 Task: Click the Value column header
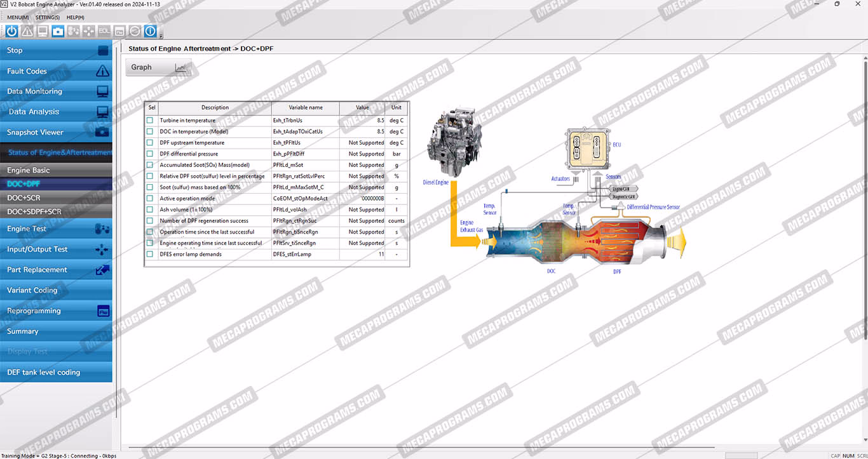[362, 108]
